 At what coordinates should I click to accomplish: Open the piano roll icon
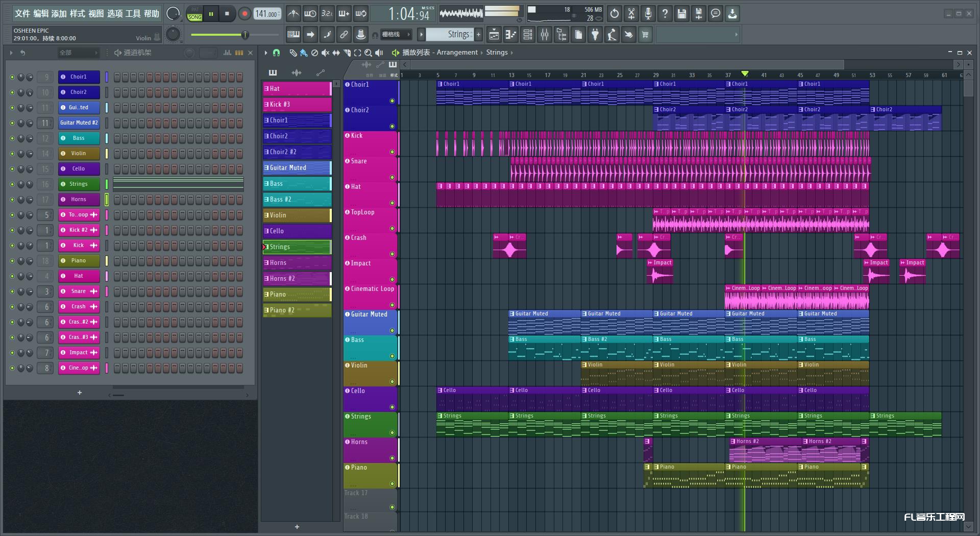click(x=511, y=35)
